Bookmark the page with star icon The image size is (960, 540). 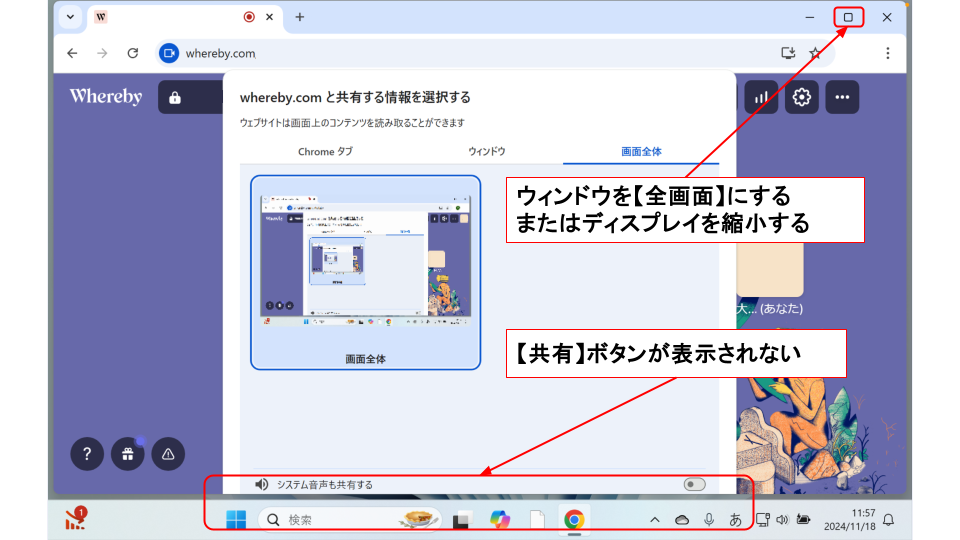[x=815, y=53]
